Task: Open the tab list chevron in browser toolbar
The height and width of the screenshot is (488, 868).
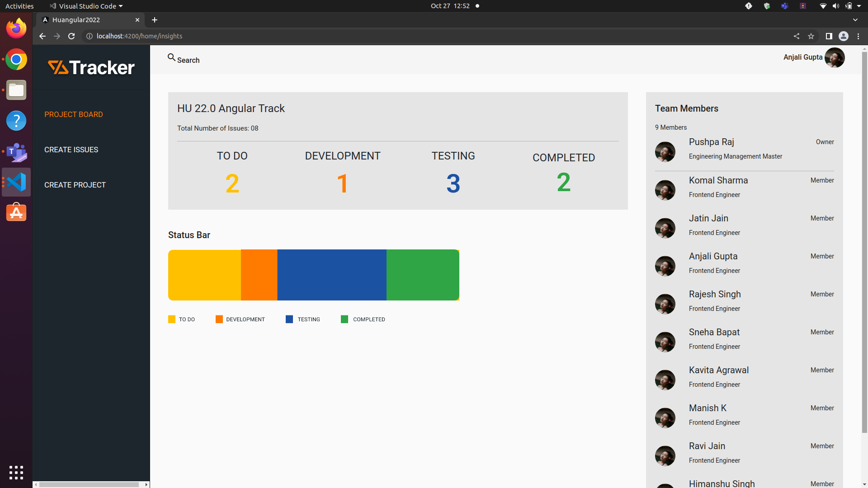Action: coord(855,20)
